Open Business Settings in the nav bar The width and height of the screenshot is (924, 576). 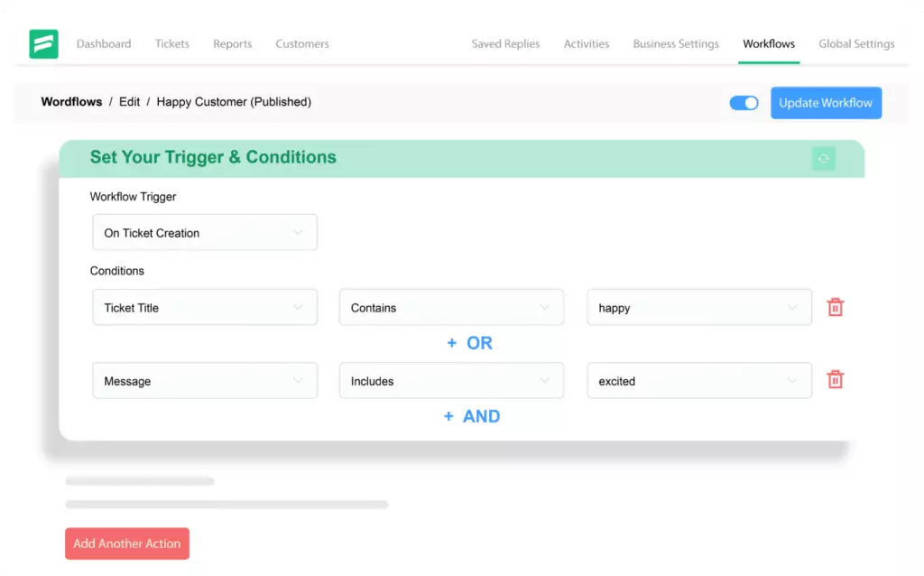point(676,43)
